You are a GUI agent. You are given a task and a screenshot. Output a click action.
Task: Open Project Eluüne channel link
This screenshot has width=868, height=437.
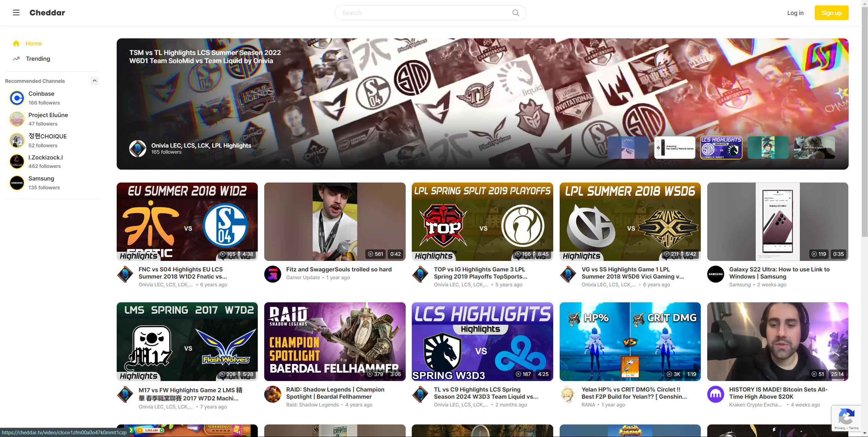point(48,115)
